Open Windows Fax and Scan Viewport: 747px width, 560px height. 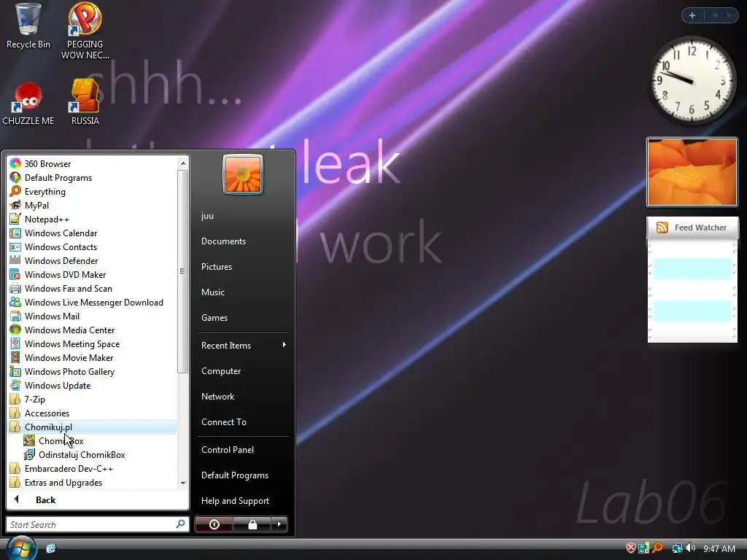point(93,289)
